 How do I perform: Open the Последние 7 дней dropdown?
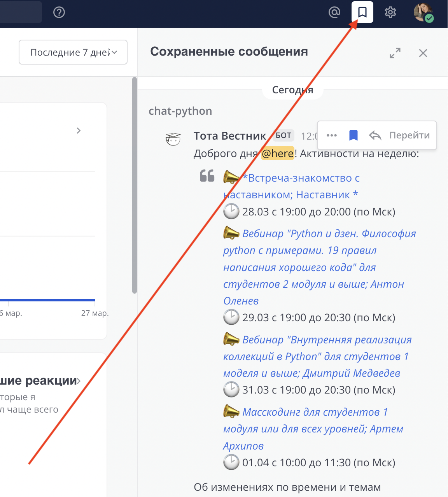pyautogui.click(x=73, y=52)
